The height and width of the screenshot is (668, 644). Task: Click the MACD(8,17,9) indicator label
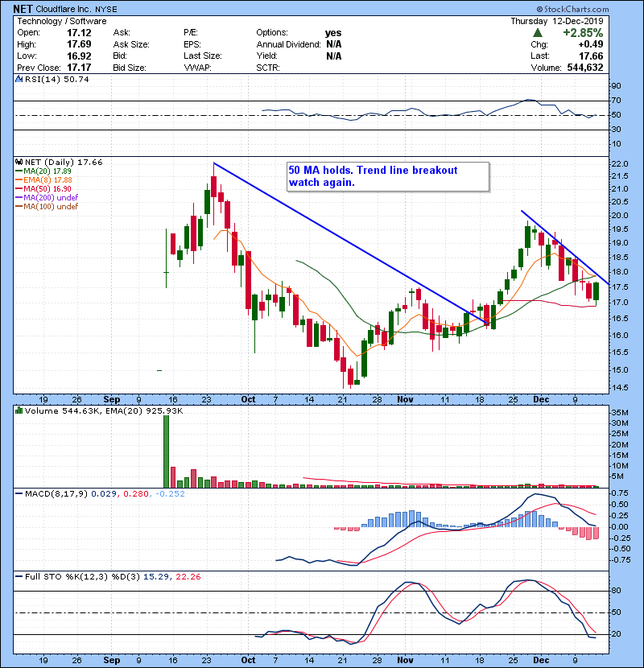point(56,493)
